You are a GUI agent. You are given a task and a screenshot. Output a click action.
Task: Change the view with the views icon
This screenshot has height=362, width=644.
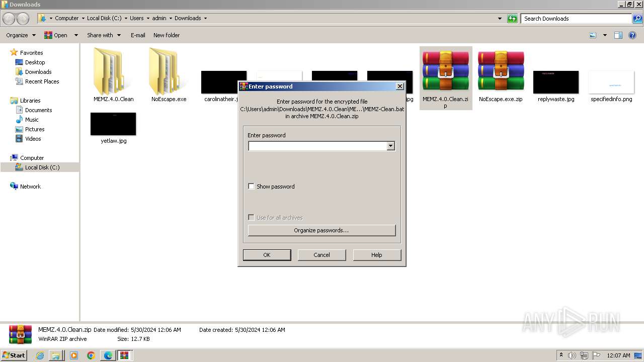pyautogui.click(x=593, y=35)
